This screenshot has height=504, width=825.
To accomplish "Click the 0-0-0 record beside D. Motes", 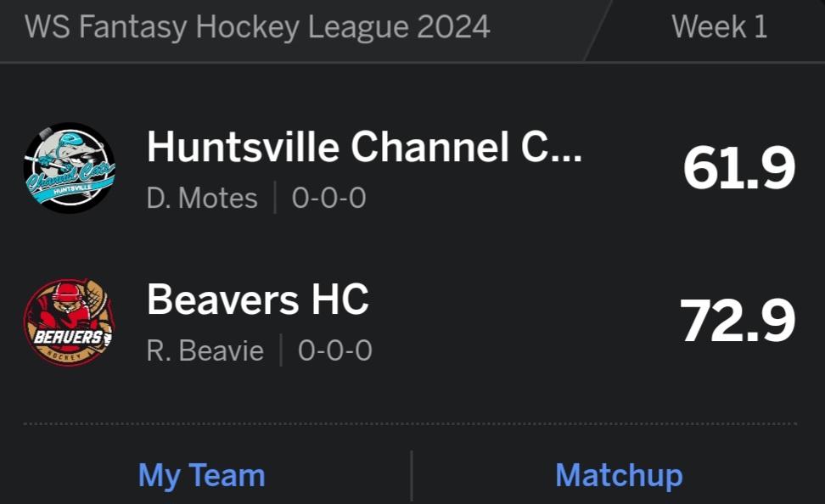I will click(328, 199).
